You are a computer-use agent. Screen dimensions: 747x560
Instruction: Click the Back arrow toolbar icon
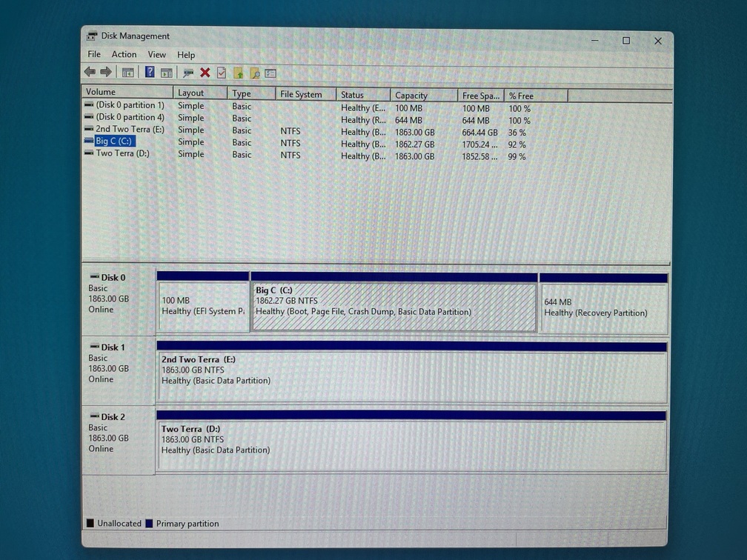pyautogui.click(x=90, y=72)
